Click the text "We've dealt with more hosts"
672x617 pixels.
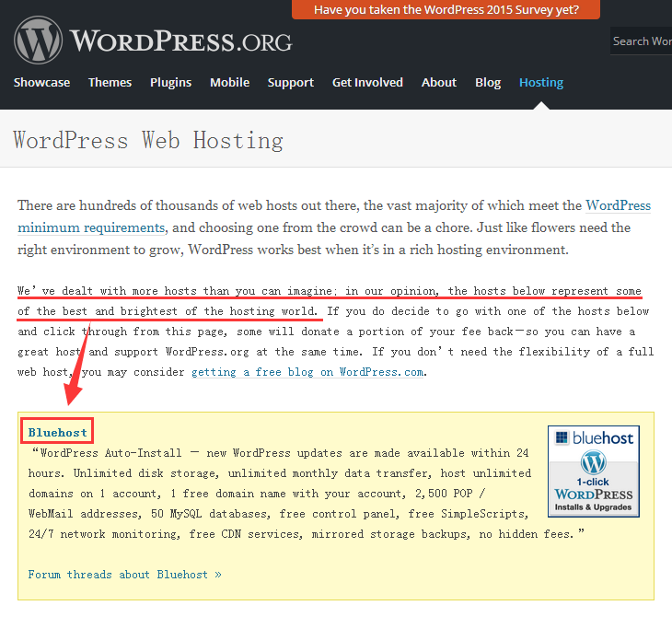point(107,291)
